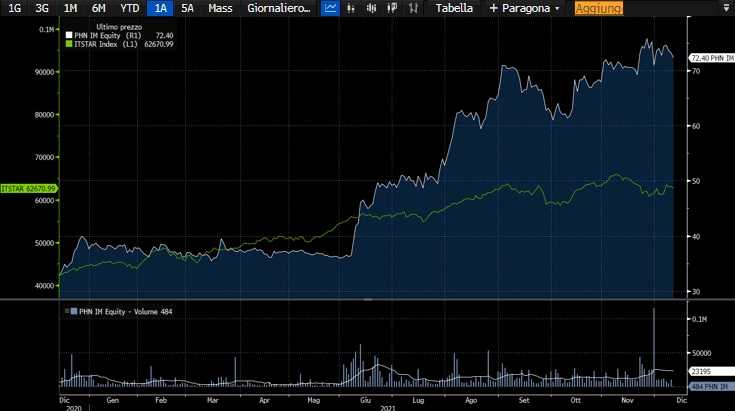Click the Giu month label on time axis
The height and width of the screenshot is (411, 735).
(365, 400)
